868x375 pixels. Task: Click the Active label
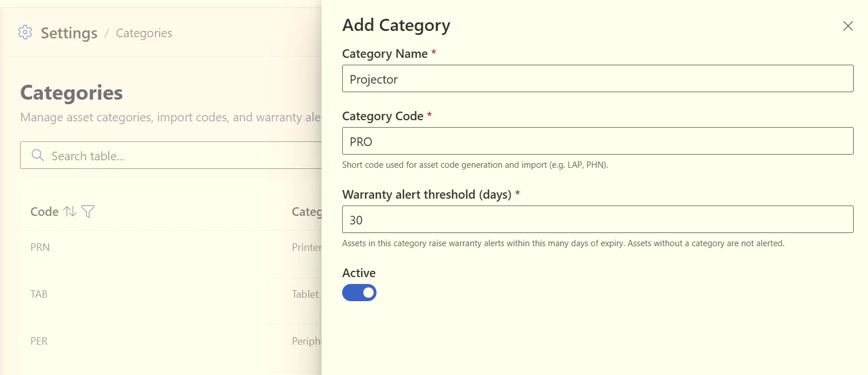[x=359, y=273]
